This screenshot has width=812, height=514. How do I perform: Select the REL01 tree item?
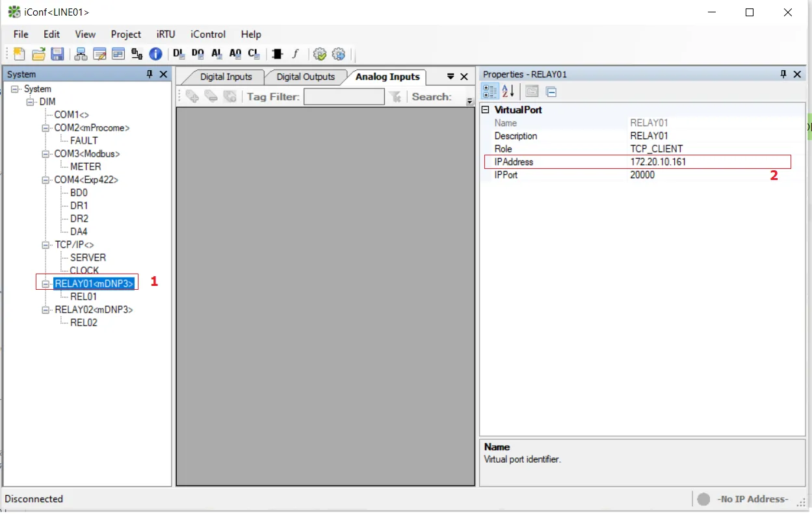(x=84, y=297)
